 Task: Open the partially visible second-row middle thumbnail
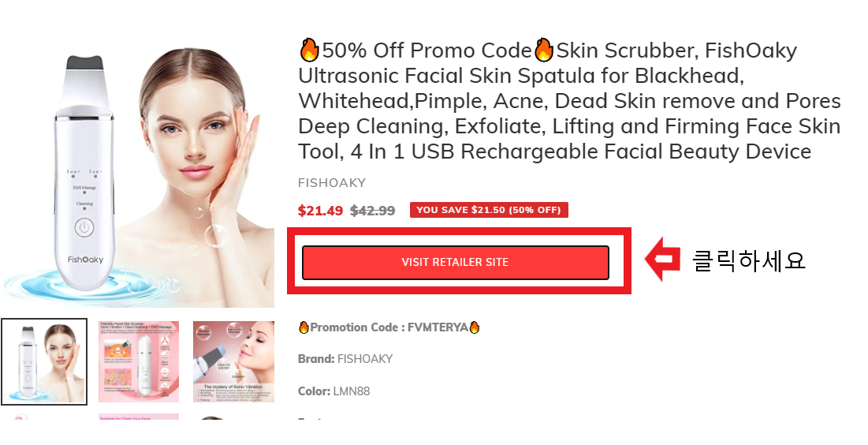click(x=139, y=416)
